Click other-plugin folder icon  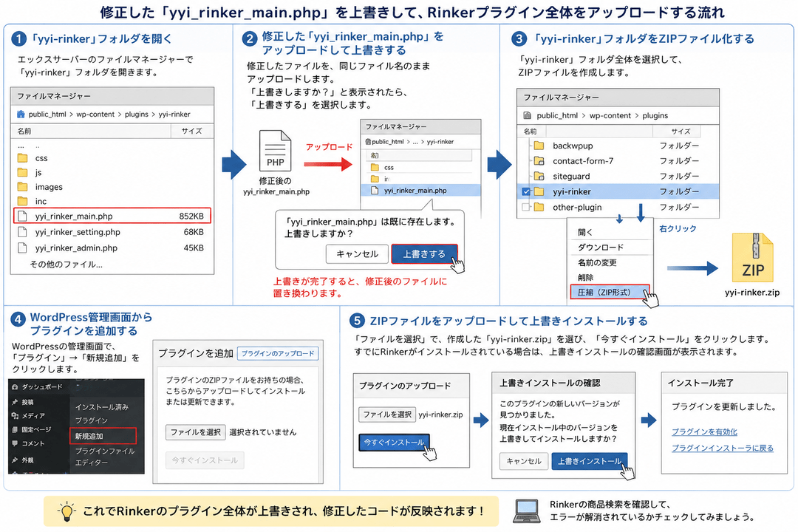tap(539, 207)
